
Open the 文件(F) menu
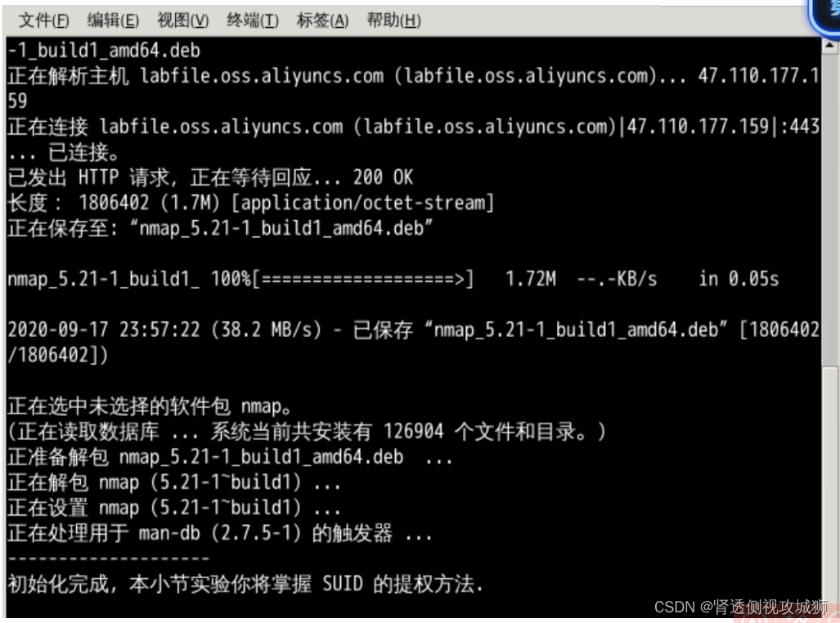point(44,21)
